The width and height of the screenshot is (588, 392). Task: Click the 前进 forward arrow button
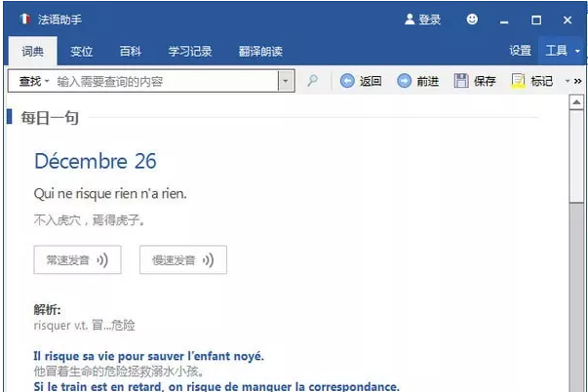[x=417, y=82]
